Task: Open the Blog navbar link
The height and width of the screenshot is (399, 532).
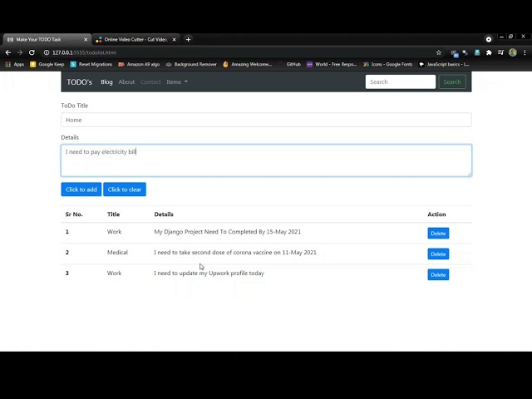Action: 106,82
